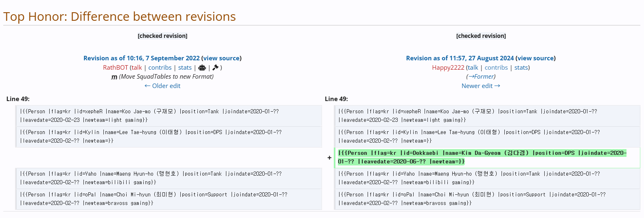Click the minor edit "m" marker
644x218 pixels.
click(114, 77)
